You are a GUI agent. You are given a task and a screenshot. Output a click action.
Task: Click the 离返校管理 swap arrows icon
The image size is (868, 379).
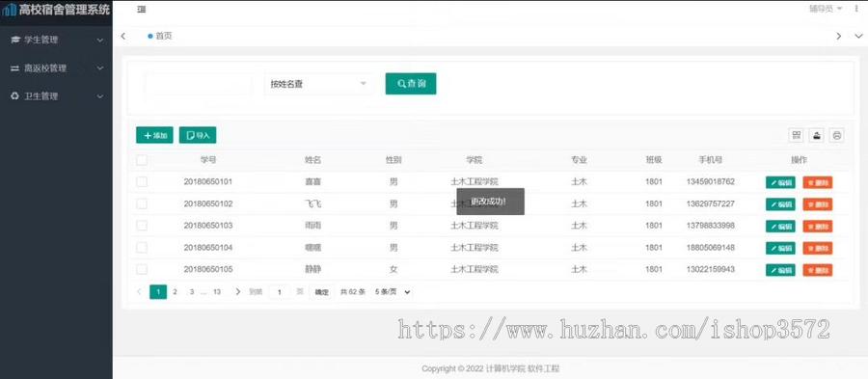[14, 68]
